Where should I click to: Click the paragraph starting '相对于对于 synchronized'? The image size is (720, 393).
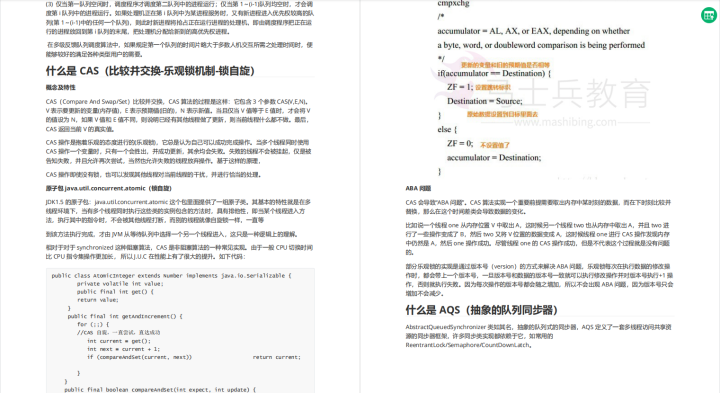point(179,252)
